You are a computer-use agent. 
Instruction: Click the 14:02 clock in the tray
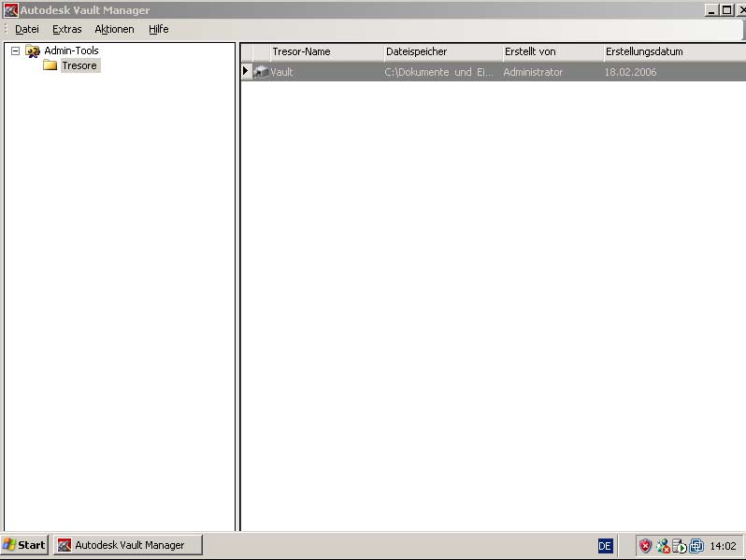coord(723,546)
